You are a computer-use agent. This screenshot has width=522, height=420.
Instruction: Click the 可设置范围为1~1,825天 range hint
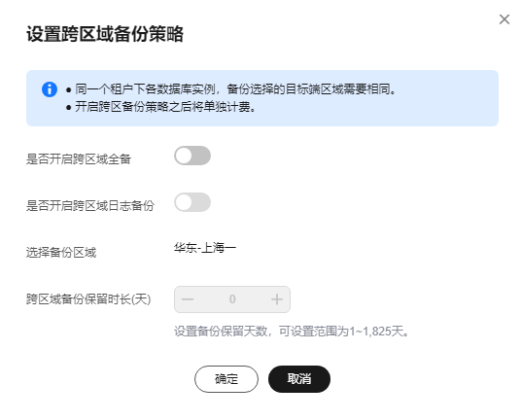coord(341,332)
